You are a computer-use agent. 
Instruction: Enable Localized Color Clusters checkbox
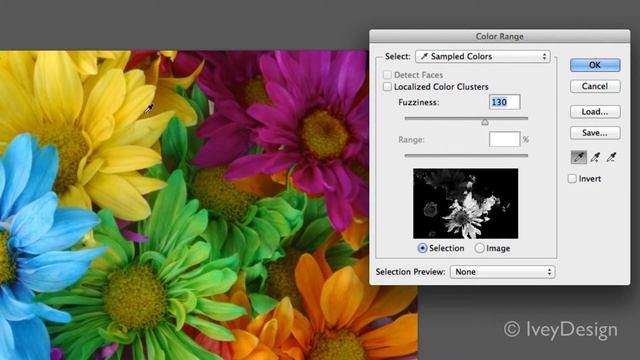(x=387, y=87)
